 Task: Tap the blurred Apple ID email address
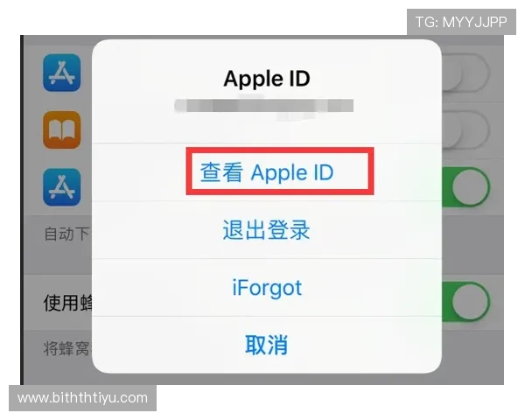tap(264, 106)
